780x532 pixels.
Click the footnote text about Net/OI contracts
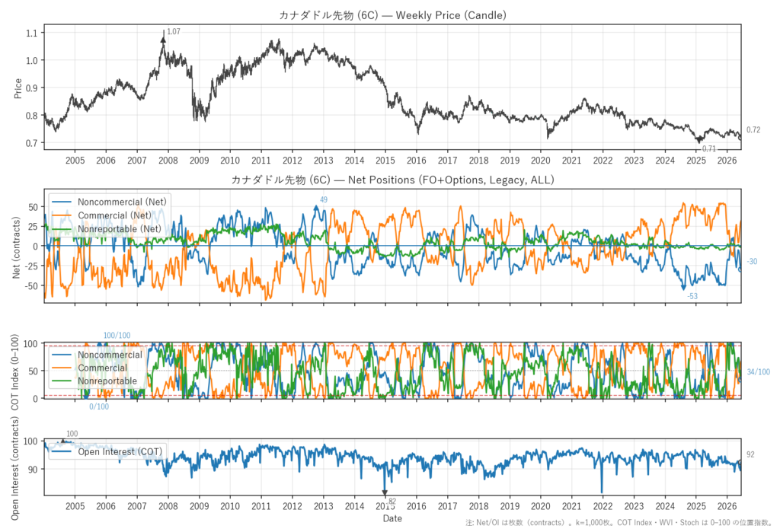619,523
